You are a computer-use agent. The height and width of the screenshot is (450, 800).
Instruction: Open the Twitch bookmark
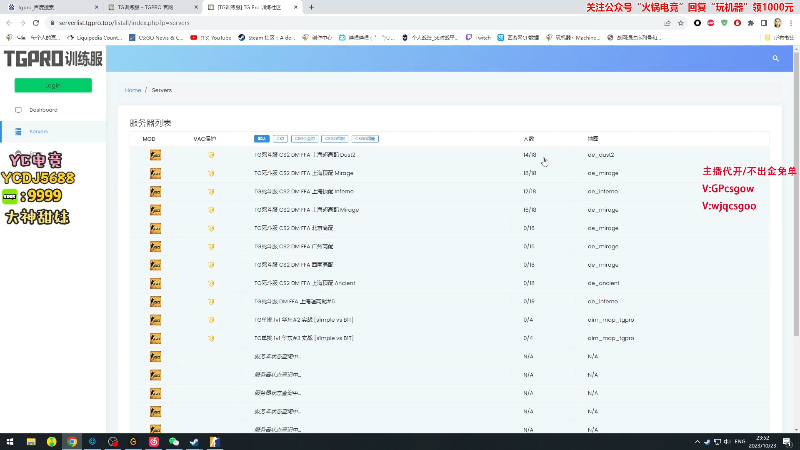[x=478, y=37]
